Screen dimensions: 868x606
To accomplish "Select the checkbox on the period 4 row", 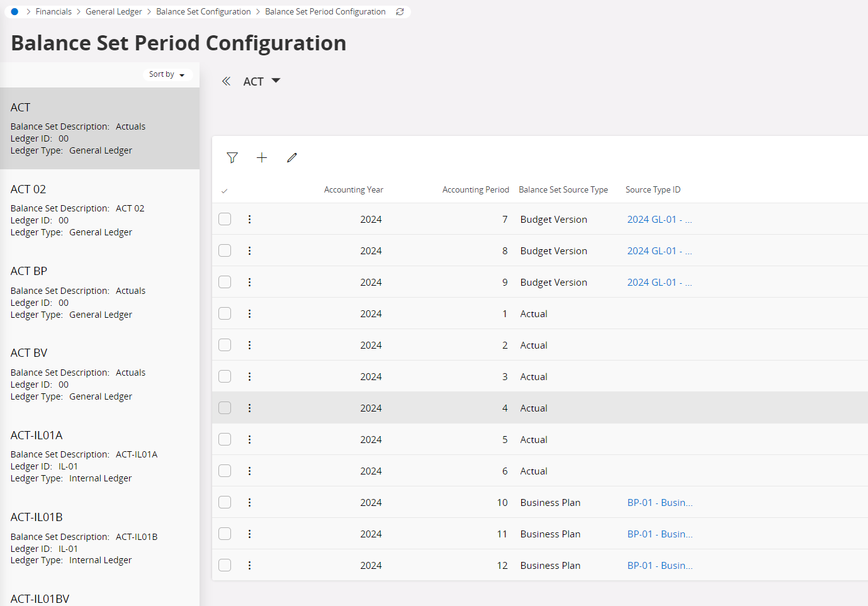I will point(224,408).
